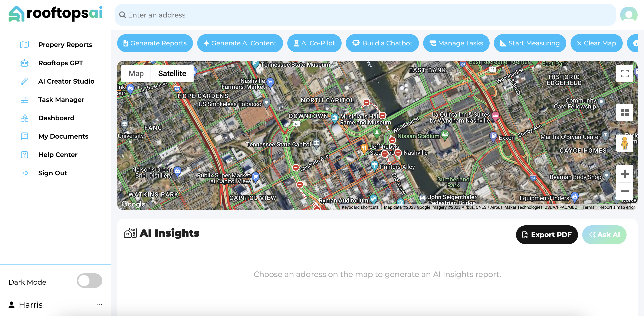Click the Rooftops GPT robot icon
Image resolution: width=644 pixels, height=316 pixels.
click(24, 63)
